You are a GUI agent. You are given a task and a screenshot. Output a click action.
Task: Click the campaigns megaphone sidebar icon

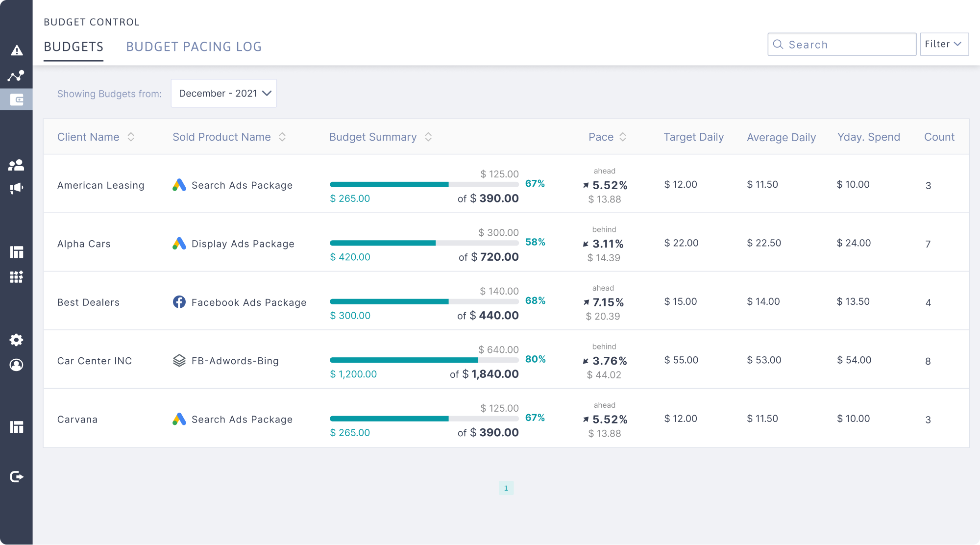[16, 188]
